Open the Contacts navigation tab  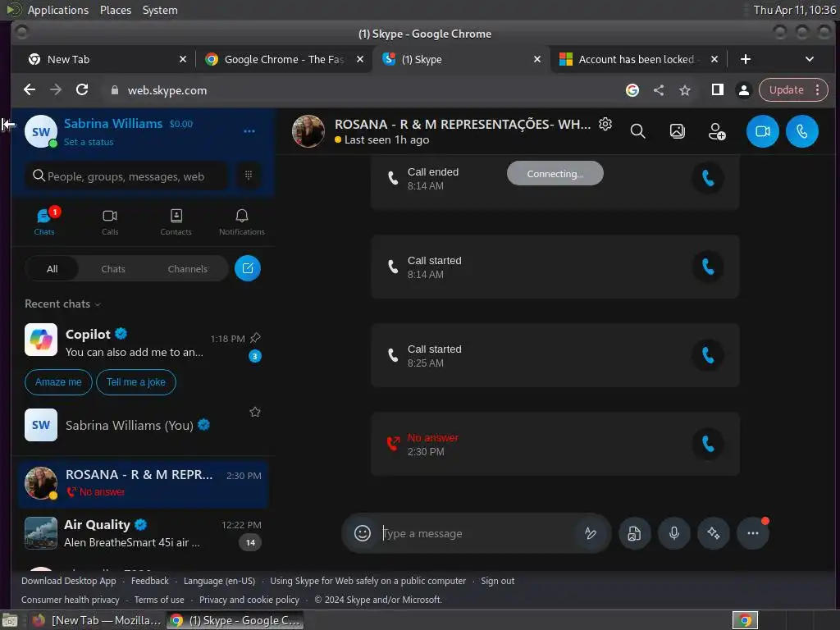176,222
